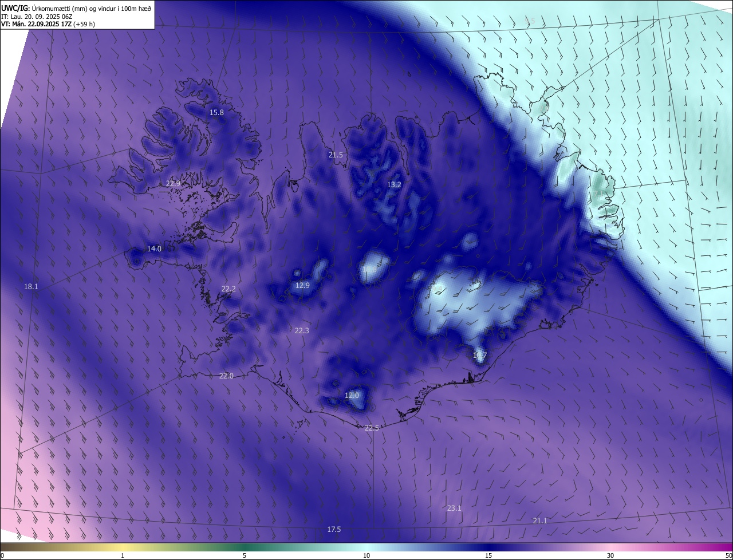The height and width of the screenshot is (560, 733).
Task: Click the 17.5 value at the bottom of the map
Action: 334,530
